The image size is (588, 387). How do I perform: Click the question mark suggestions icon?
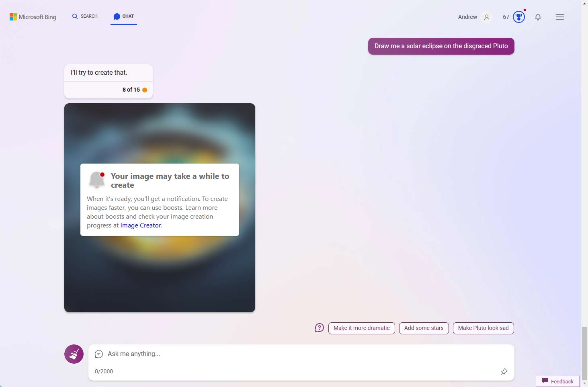pos(319,328)
